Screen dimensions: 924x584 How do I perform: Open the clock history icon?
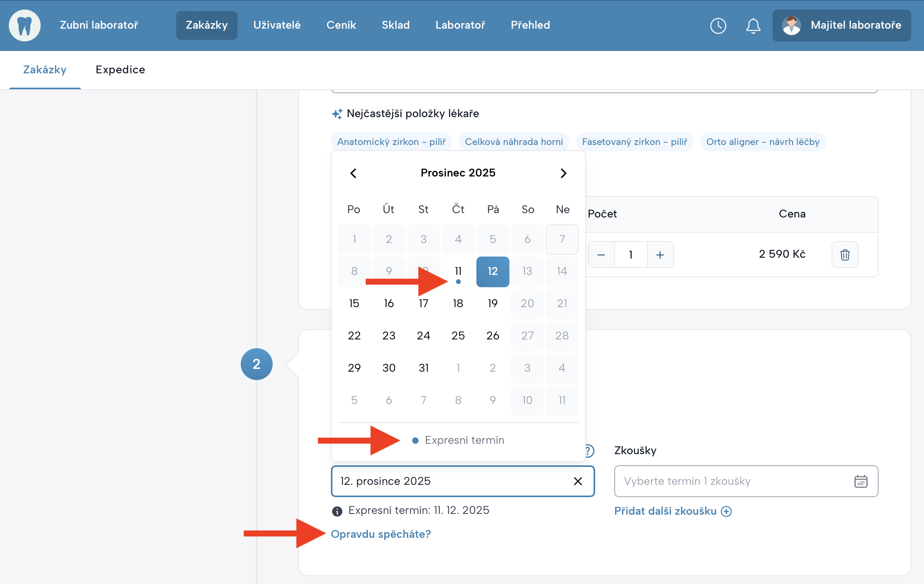[718, 25]
